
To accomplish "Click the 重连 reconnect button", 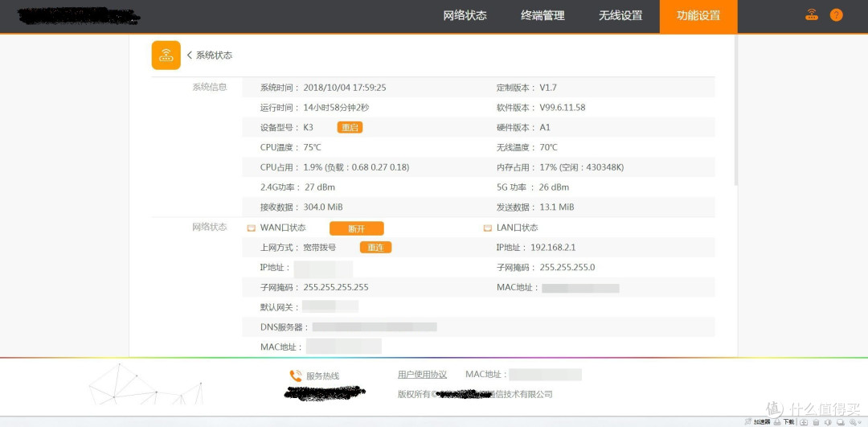I will coord(376,248).
